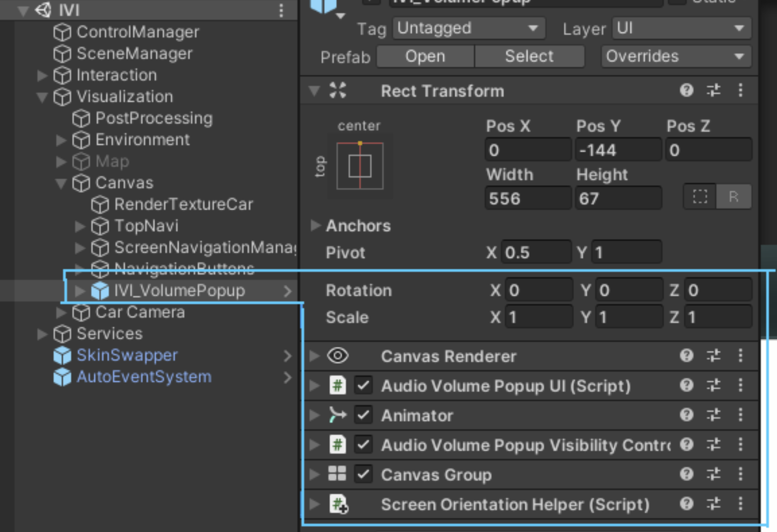Viewport: 777px width, 532px height.
Task: Open the Rect Transform settings menu
Action: click(x=741, y=90)
